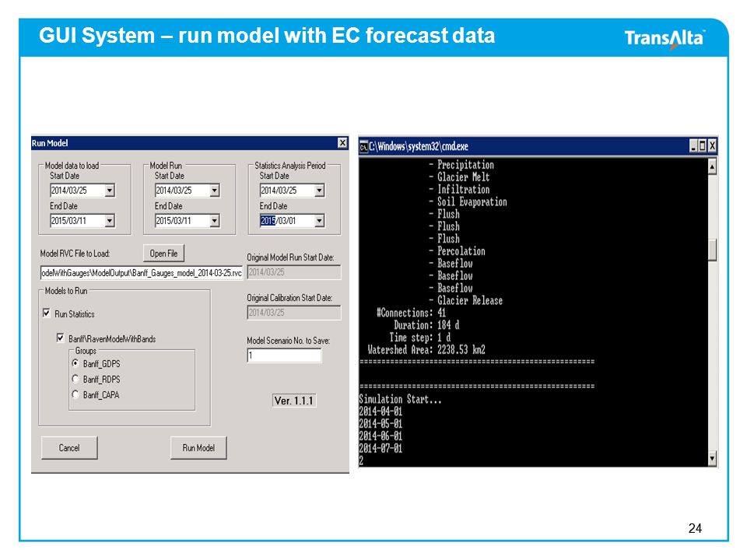Select the Banff_CAPA radio option
This screenshot has height=560, width=747.
pyautogui.click(x=75, y=394)
